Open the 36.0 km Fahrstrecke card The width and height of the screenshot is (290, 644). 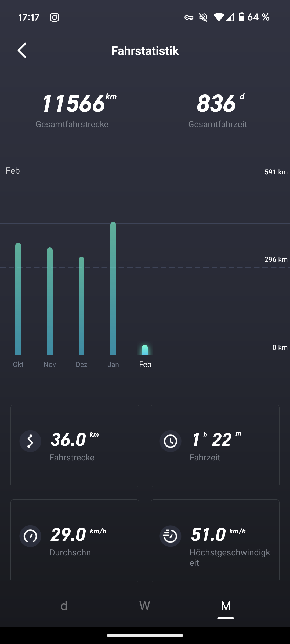click(75, 446)
